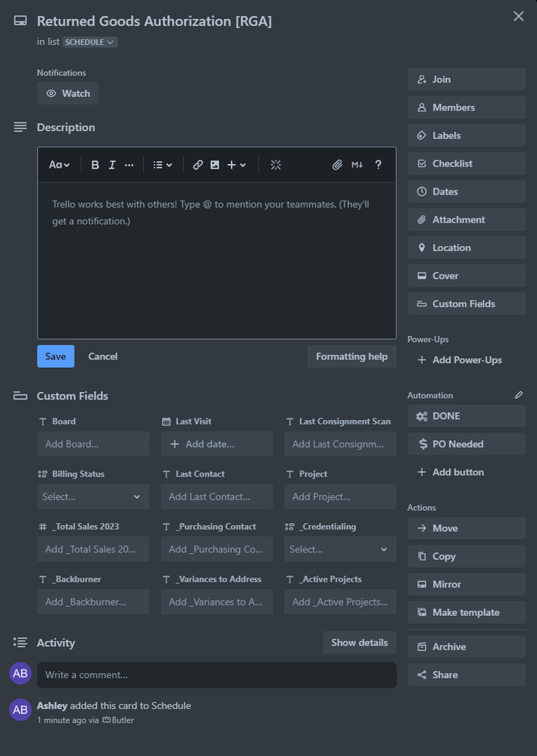Click _Total Sales 2023 field

tap(93, 549)
